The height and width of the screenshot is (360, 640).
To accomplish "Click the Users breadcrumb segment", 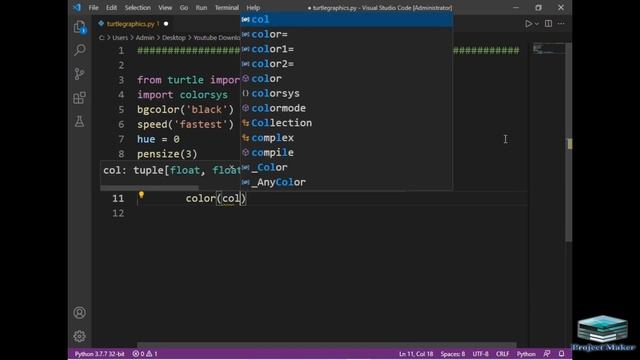I will (x=120, y=38).
